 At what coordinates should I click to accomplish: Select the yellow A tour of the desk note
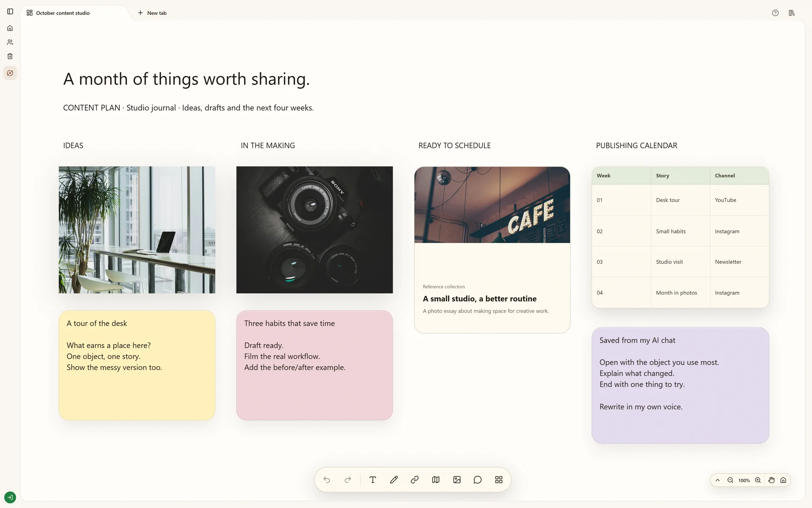[x=137, y=365]
